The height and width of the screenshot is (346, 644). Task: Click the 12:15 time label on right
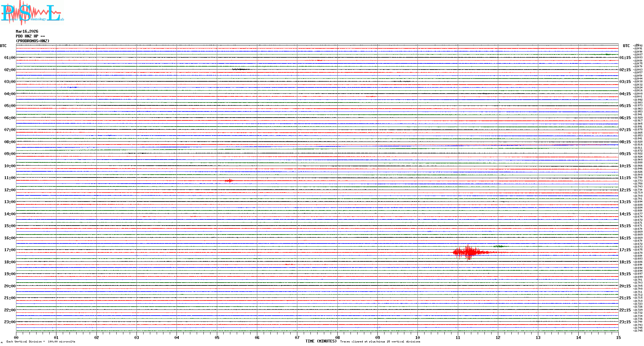click(625, 190)
